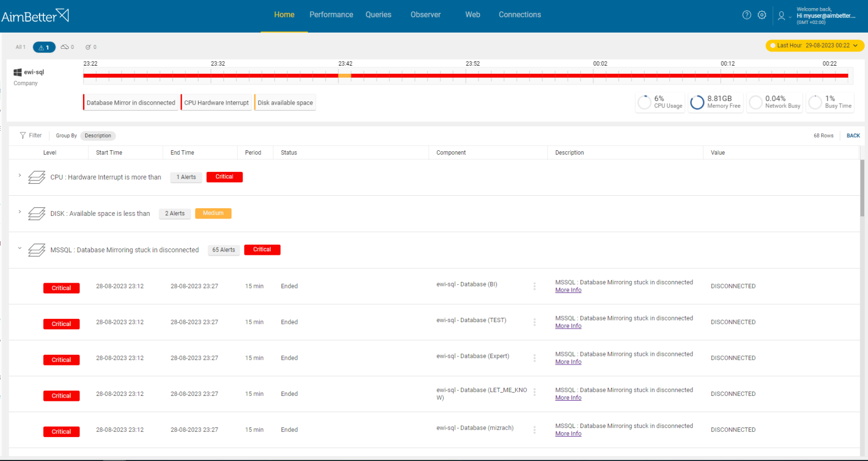Click the 23:52 mark on the timeline
The image size is (868, 461).
pyautogui.click(x=473, y=63)
